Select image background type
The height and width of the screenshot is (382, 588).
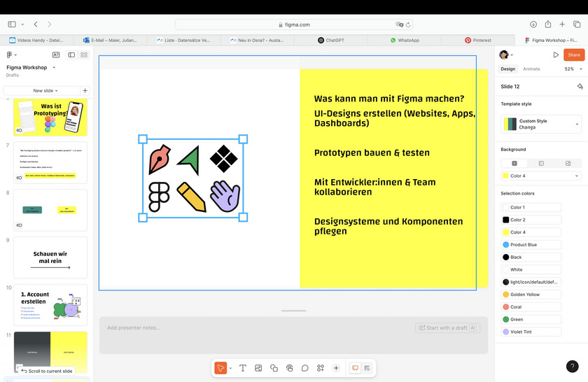pos(568,164)
